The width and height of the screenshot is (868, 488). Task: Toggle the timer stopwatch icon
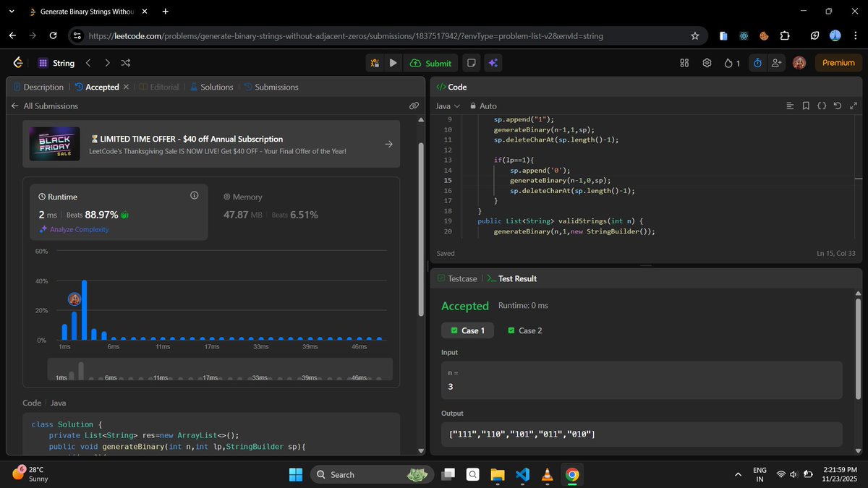pyautogui.click(x=757, y=63)
